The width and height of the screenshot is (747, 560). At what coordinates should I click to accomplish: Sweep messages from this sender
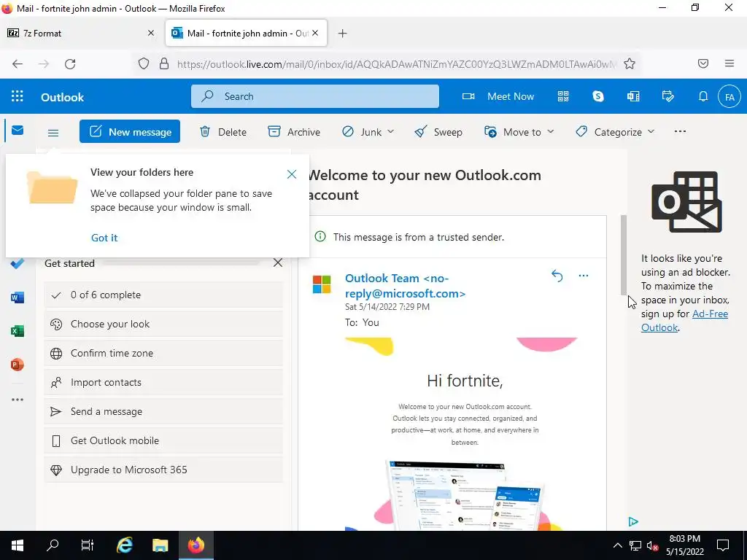438,132
